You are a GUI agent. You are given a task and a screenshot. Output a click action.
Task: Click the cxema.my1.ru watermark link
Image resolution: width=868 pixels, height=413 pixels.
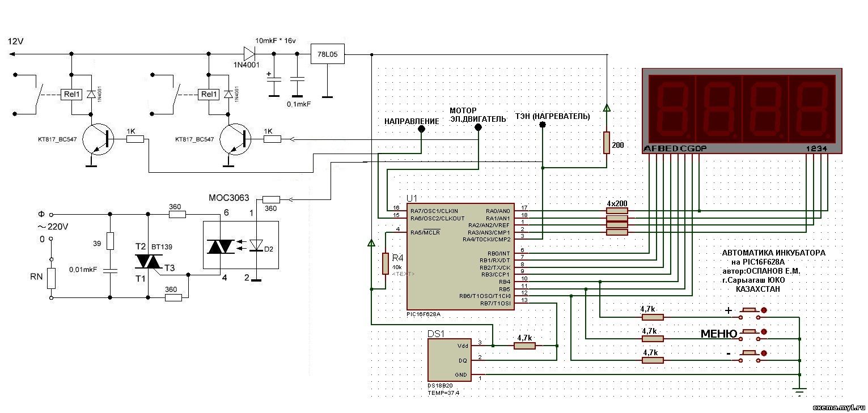[837, 407]
